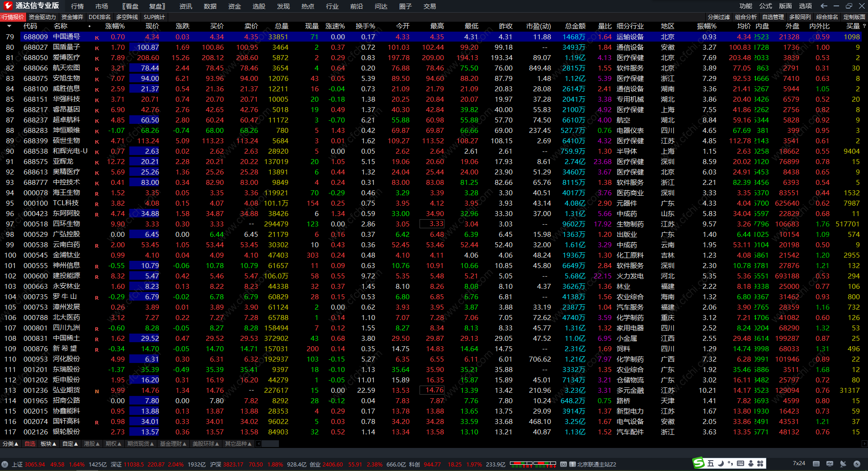Viewport: 868px width, 471px height.
Task: Click the R marker for 中国稀土
Action: (97, 339)
